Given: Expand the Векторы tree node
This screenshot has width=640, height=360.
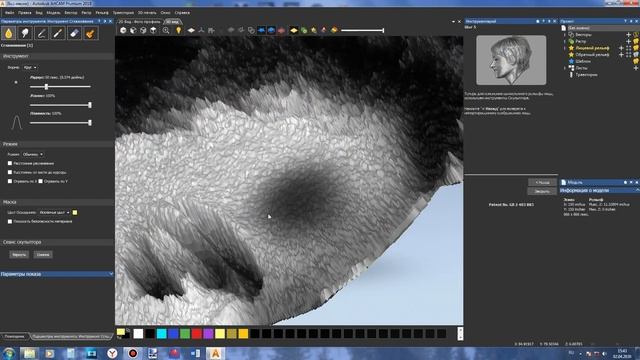Looking at the screenshot, I should click(565, 35).
